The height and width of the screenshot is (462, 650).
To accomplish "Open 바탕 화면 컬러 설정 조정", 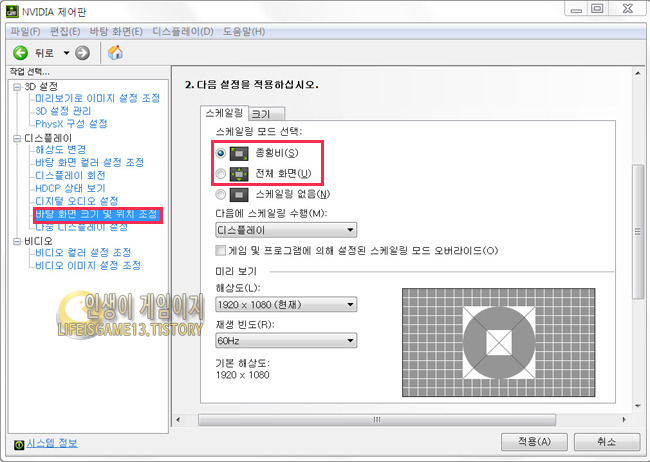I will [x=89, y=162].
